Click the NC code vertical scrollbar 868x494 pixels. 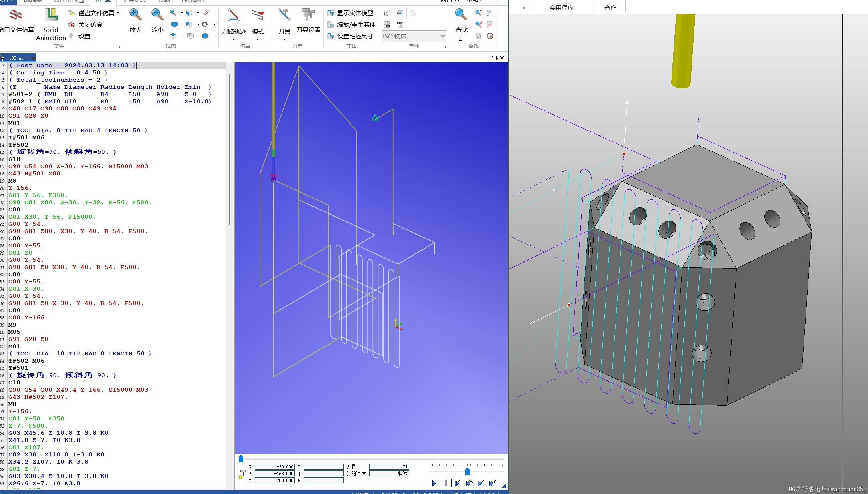click(229, 149)
